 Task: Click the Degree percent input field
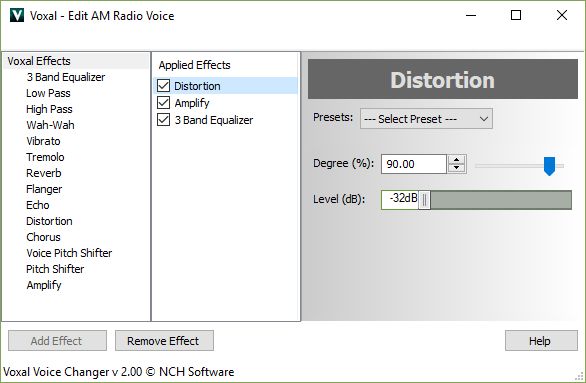click(414, 164)
